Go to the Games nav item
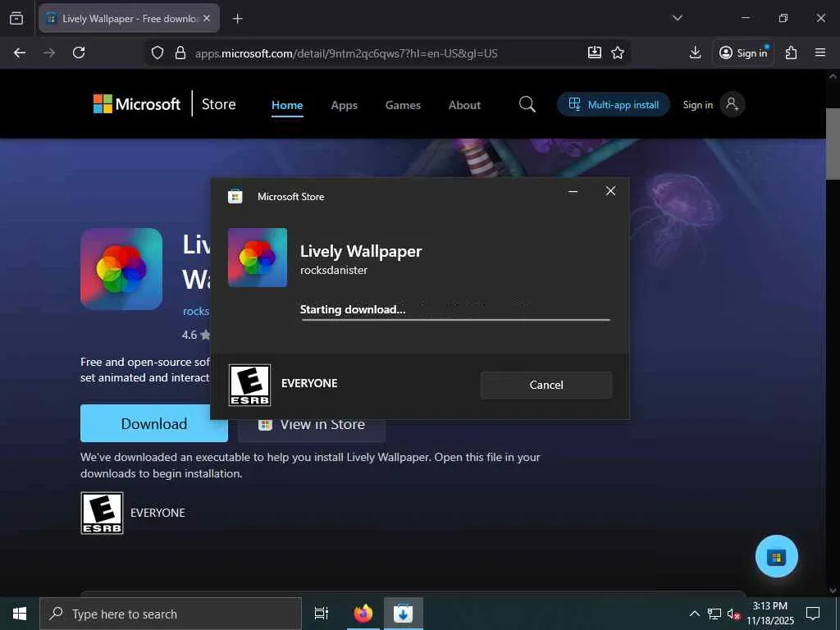840x630 pixels. coord(403,105)
